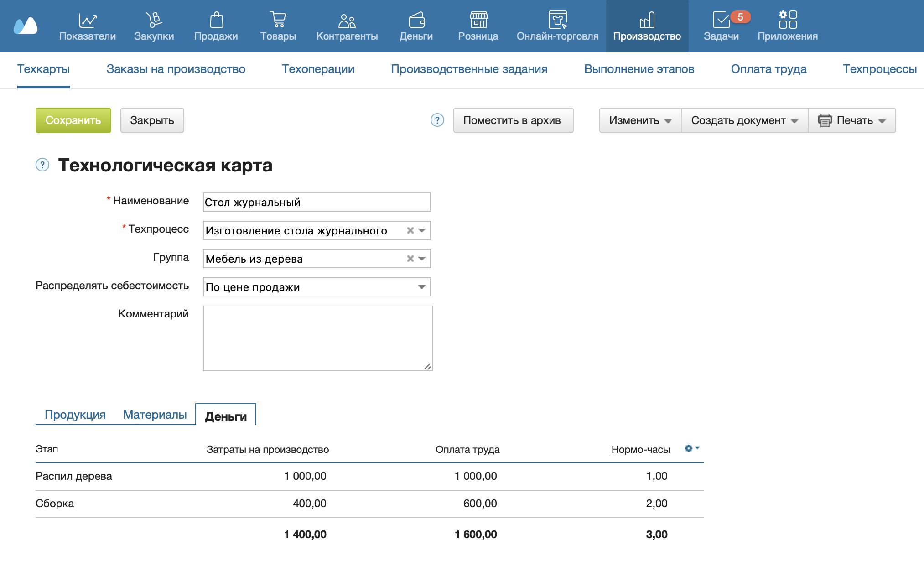
Task: Click the 400,00 production cost cell
Action: (309, 504)
